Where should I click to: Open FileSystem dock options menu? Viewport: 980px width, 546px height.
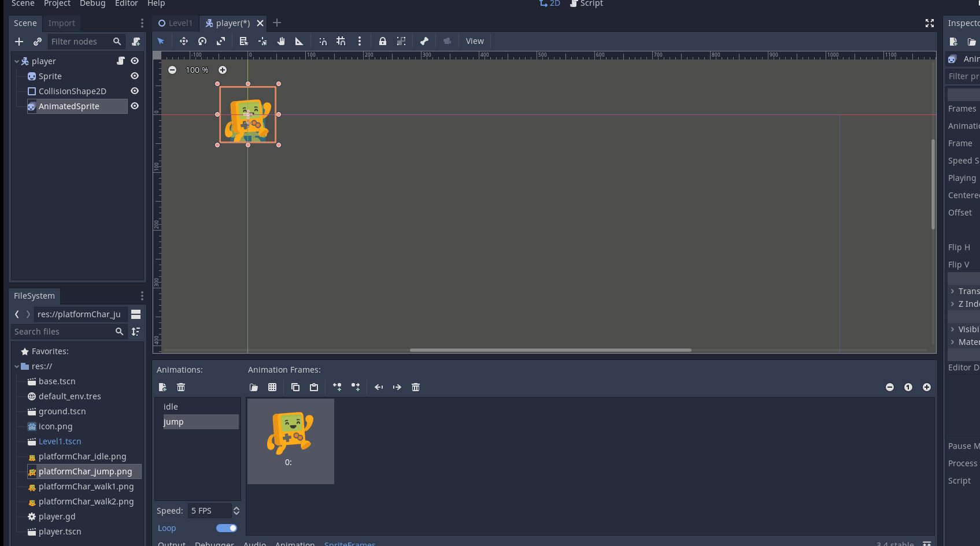142,296
